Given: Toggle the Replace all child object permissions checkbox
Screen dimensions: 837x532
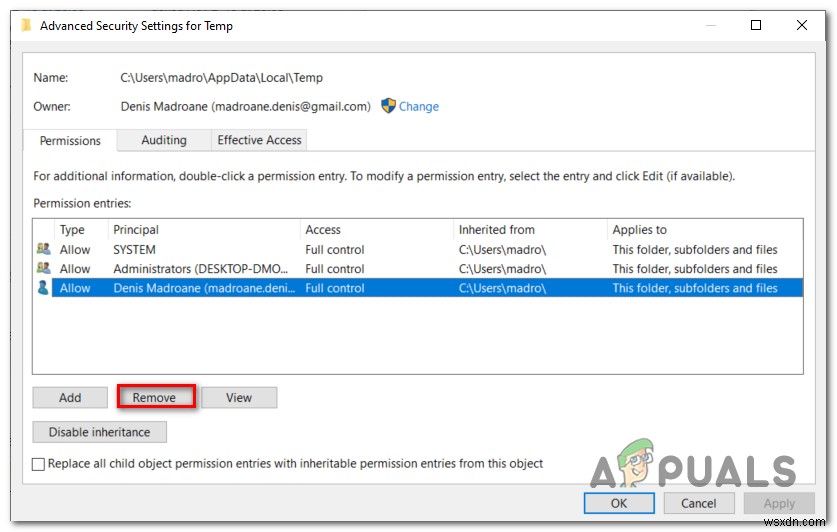Looking at the screenshot, I should pos(38,464).
